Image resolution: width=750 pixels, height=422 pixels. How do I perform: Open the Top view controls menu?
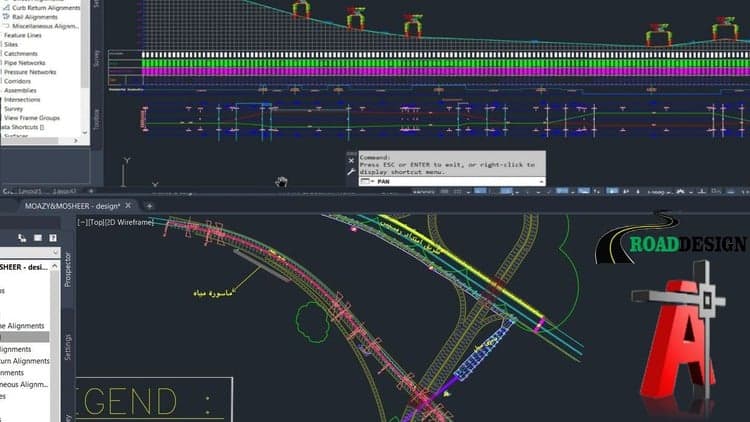(x=95, y=222)
